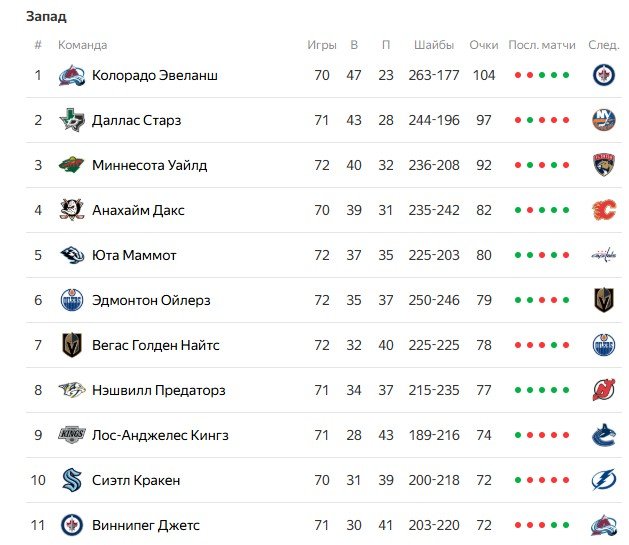Screen dimensions: 629x545
Task: Click the Colorado Avalanche logo beside Колорадо Эвеланш
Action: point(71,75)
